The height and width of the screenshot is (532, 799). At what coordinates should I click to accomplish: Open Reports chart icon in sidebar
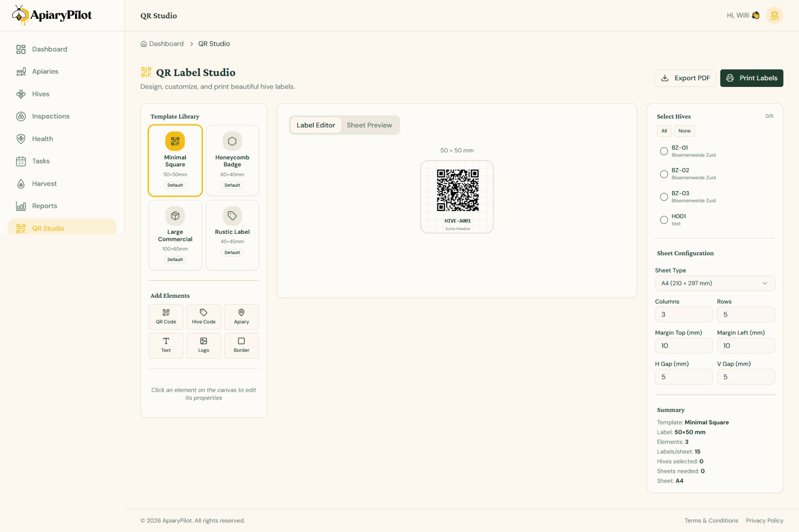tap(21, 206)
